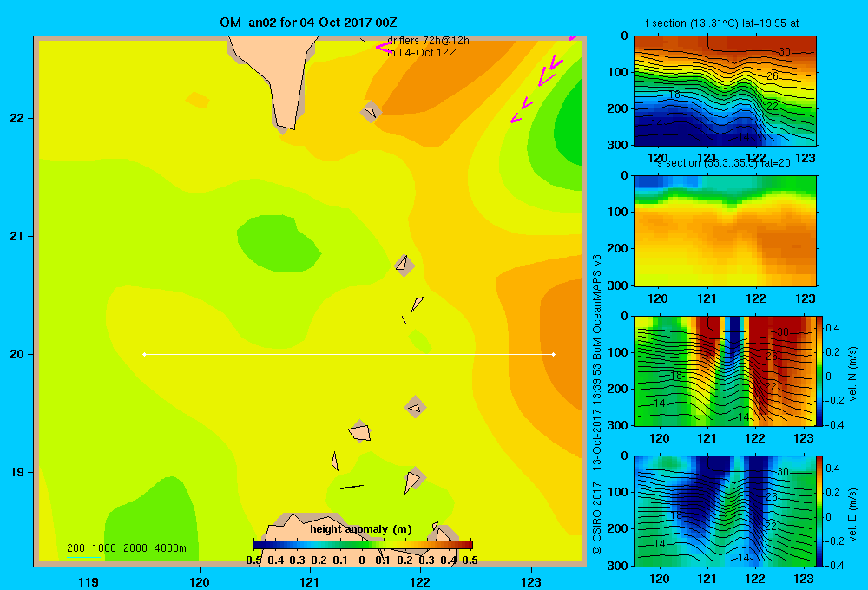868x590 pixels.
Task: Click latitude label 20 on the main map
Action: pyautogui.click(x=16, y=354)
